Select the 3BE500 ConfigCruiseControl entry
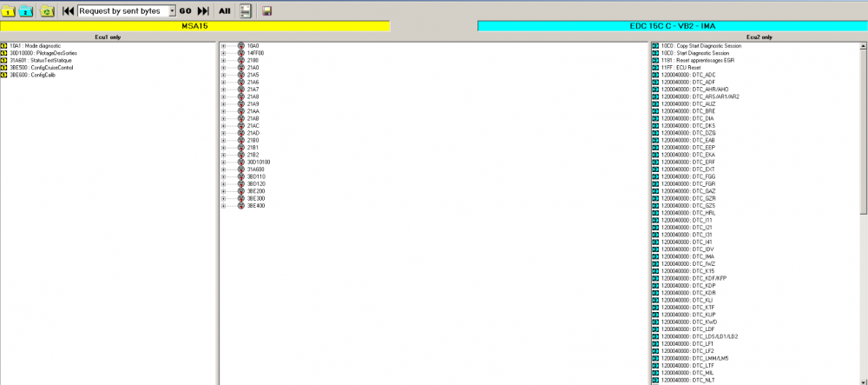The image size is (868, 385). (42, 68)
